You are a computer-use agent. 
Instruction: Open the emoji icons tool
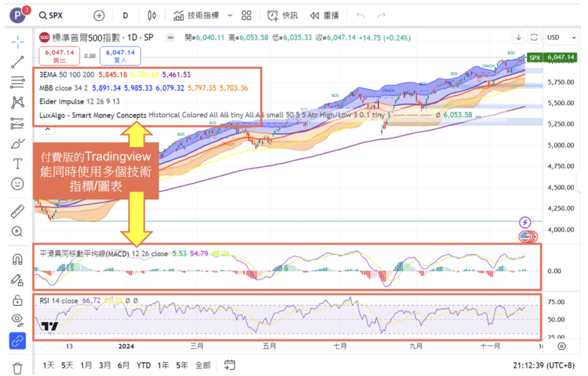(x=17, y=184)
